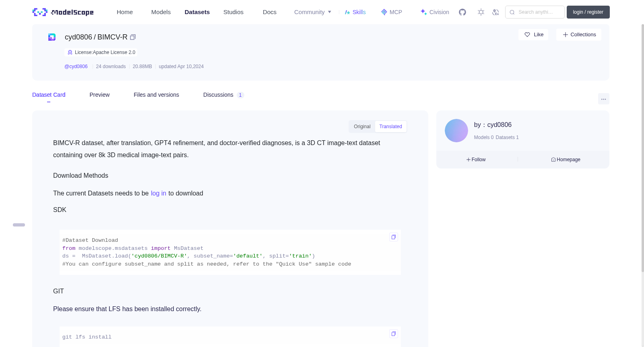Switch site language via translate icon
This screenshot has width=644, height=347.
coord(495,12)
